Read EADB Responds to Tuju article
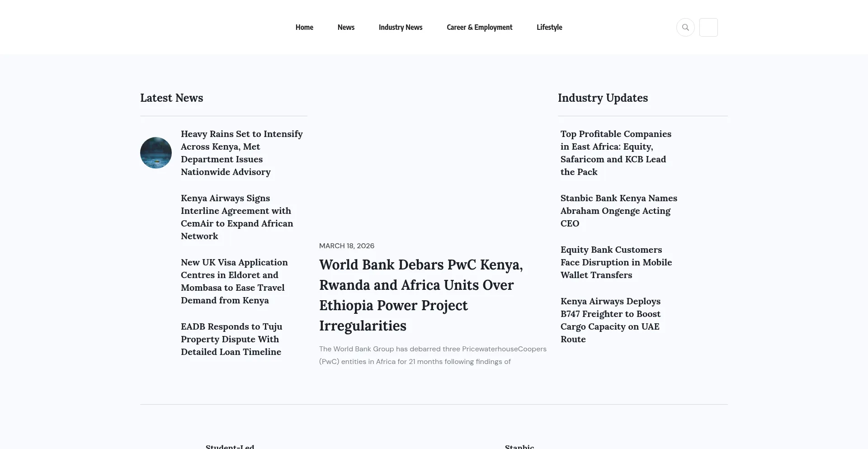Viewport: 868px width, 449px height. point(231,339)
